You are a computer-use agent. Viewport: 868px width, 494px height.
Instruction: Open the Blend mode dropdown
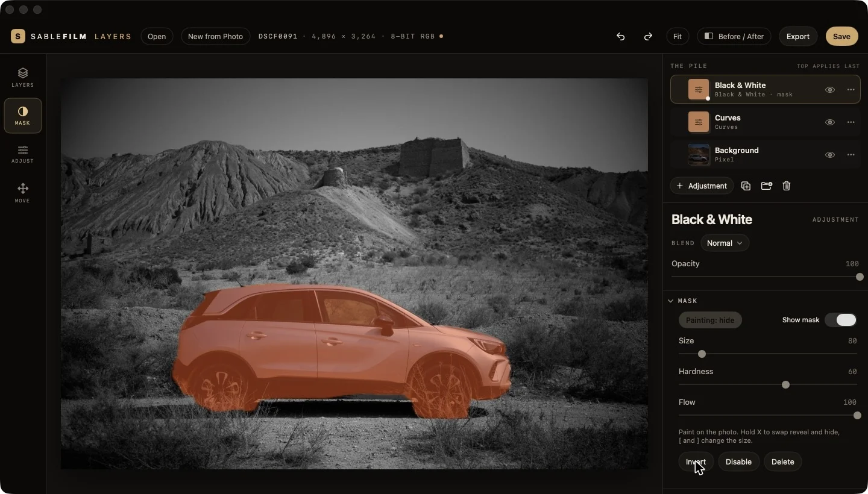point(725,243)
